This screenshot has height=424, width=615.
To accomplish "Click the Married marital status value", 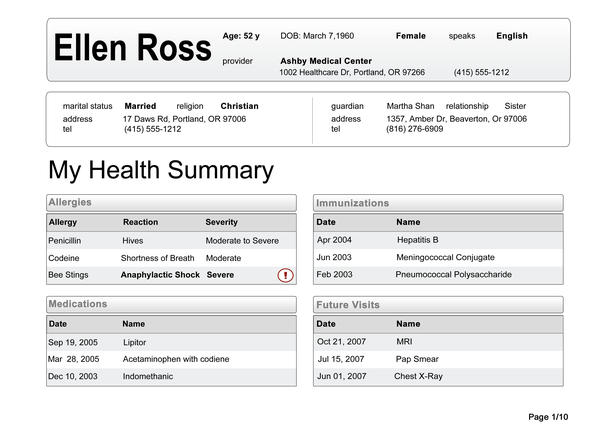I will tap(140, 106).
